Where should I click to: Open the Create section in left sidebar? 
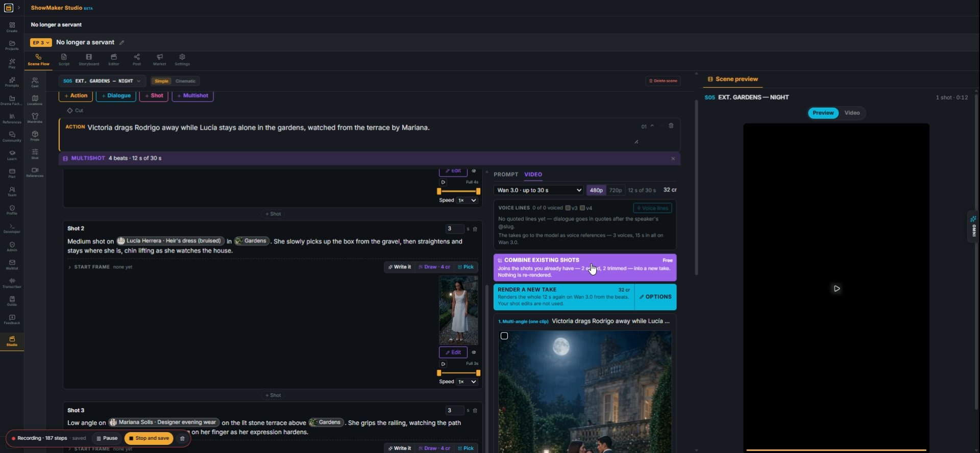(x=12, y=27)
